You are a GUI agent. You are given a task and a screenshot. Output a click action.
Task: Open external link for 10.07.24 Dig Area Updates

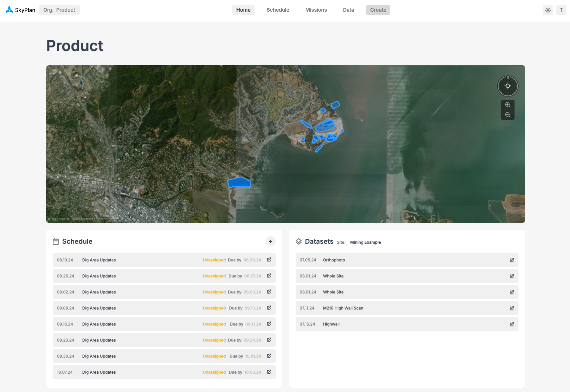click(x=269, y=372)
